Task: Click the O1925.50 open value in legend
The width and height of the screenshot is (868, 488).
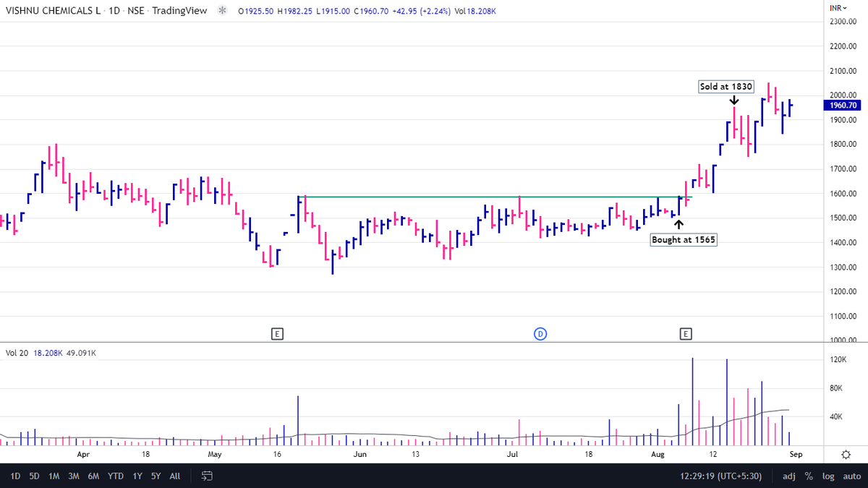Action: 258,11
